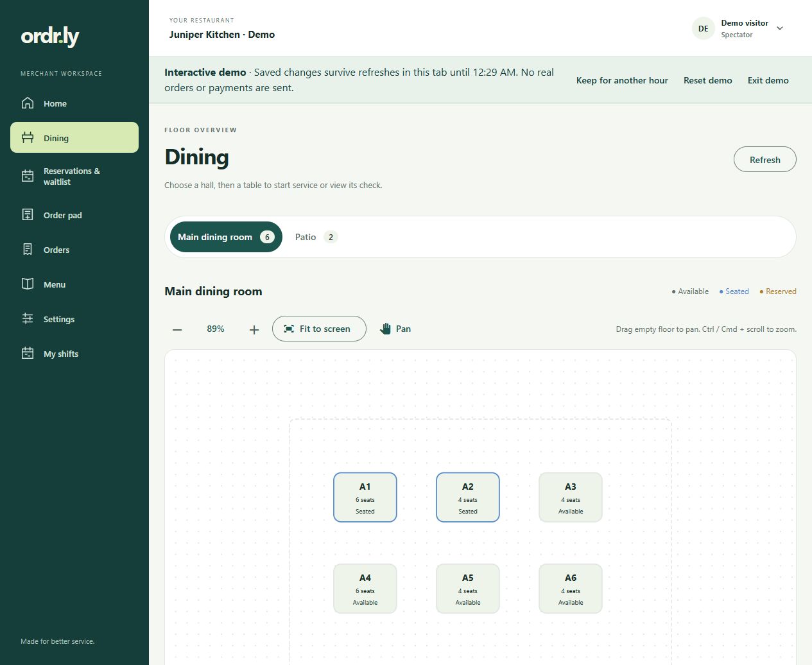
Task: Click the Made for better service text
Action: click(58, 641)
